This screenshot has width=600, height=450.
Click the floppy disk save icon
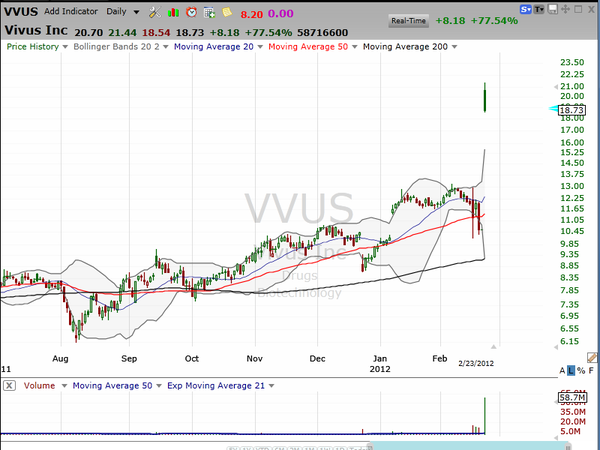click(x=553, y=9)
